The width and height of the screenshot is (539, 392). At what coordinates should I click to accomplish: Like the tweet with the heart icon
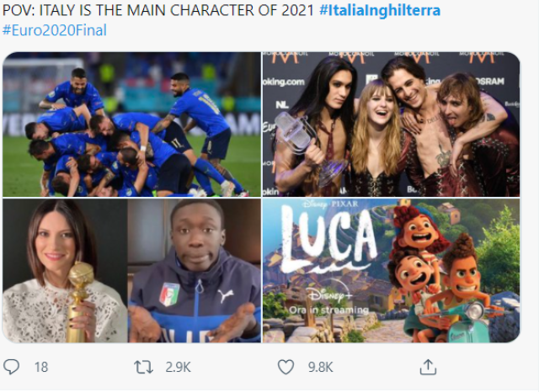pos(286,367)
